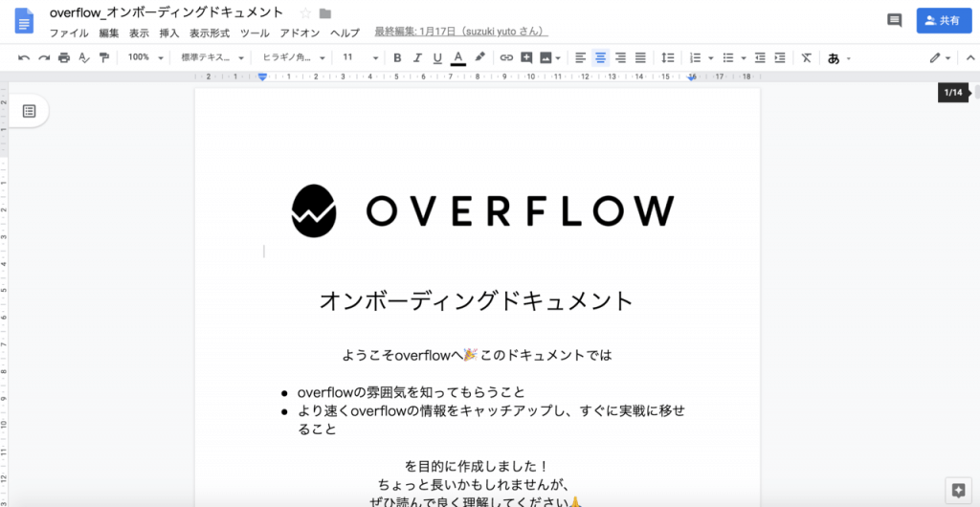Change the text color A

point(458,58)
